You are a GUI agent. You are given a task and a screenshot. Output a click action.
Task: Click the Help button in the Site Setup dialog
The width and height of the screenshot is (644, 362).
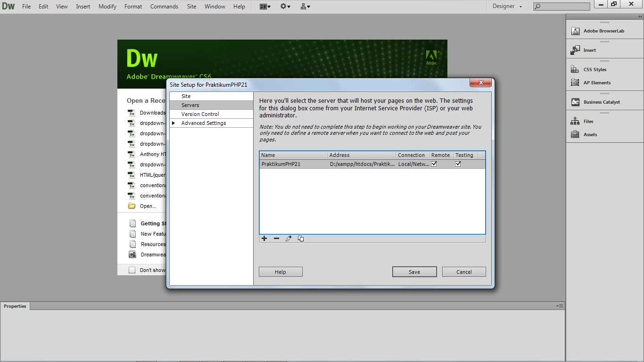[281, 272]
